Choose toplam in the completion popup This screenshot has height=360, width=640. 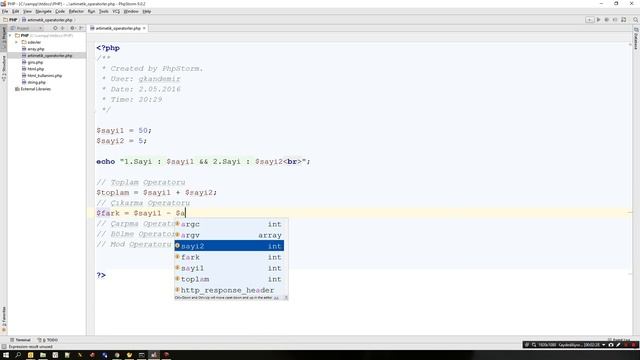[229, 279]
